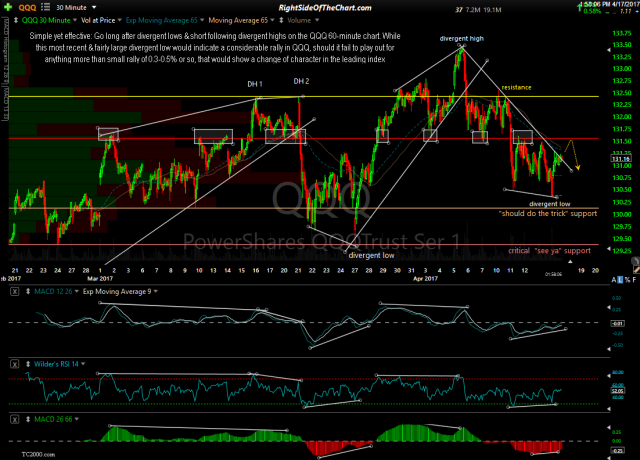The width and height of the screenshot is (640, 460).
Task: Click the price scale at 133.50
Action: point(620,46)
